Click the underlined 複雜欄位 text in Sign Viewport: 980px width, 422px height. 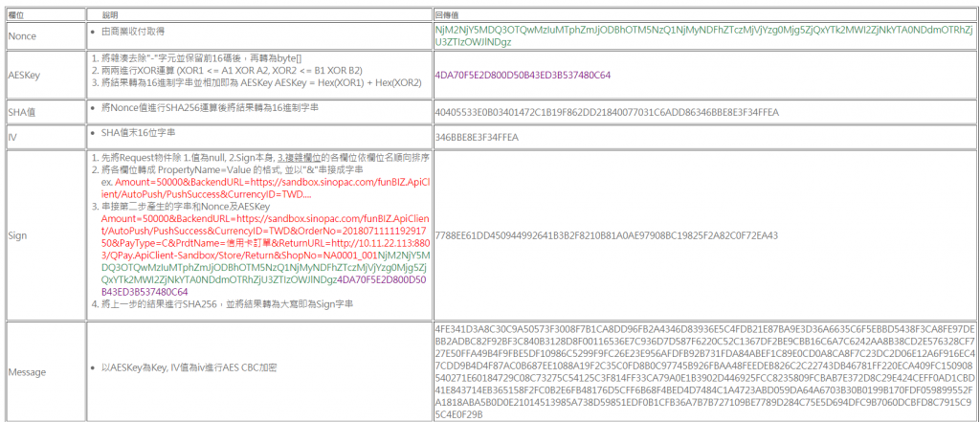pos(298,157)
